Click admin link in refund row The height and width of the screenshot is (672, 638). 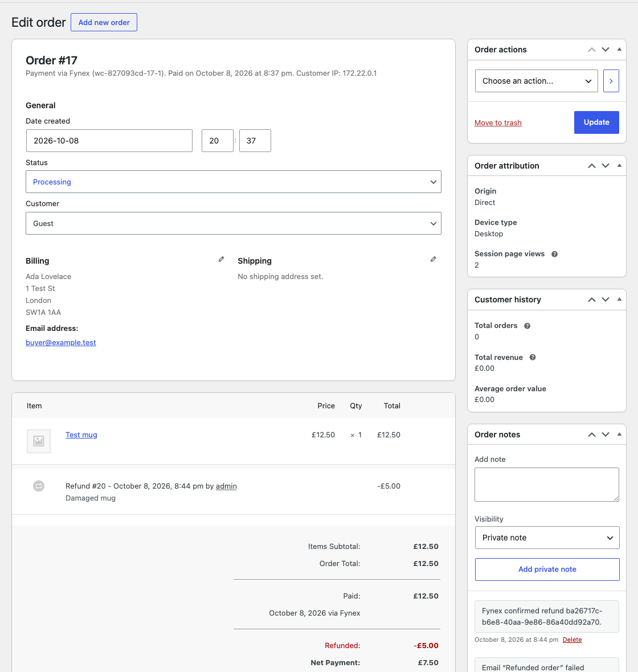[226, 486]
